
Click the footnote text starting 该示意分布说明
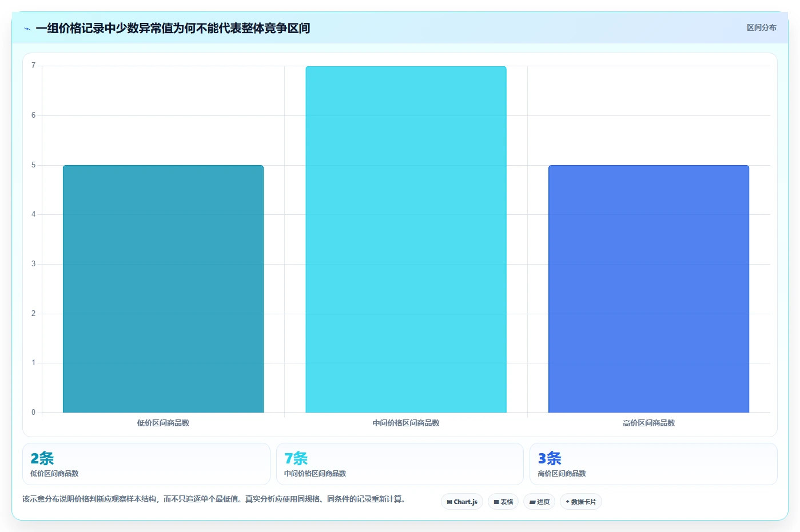(214, 499)
